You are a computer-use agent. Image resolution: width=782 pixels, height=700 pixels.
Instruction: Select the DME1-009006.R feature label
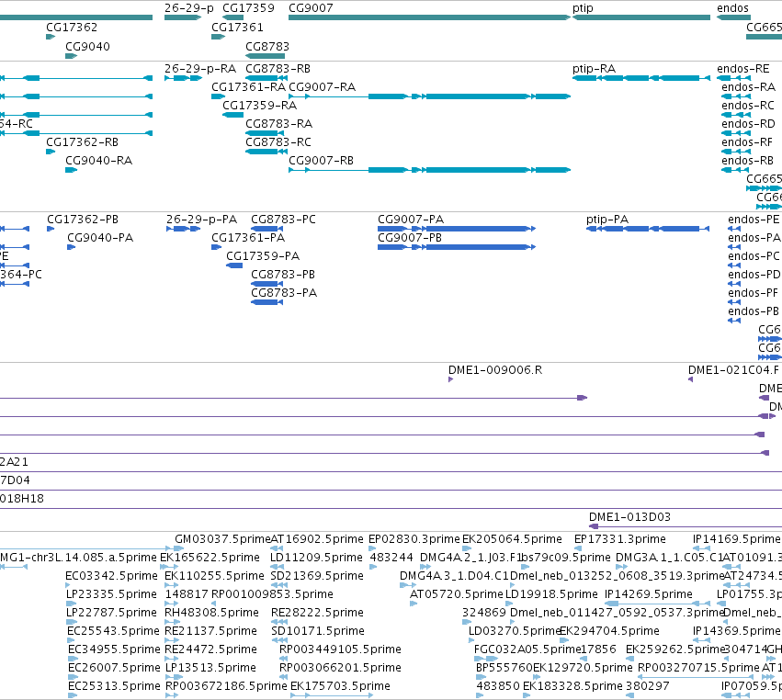tap(495, 370)
